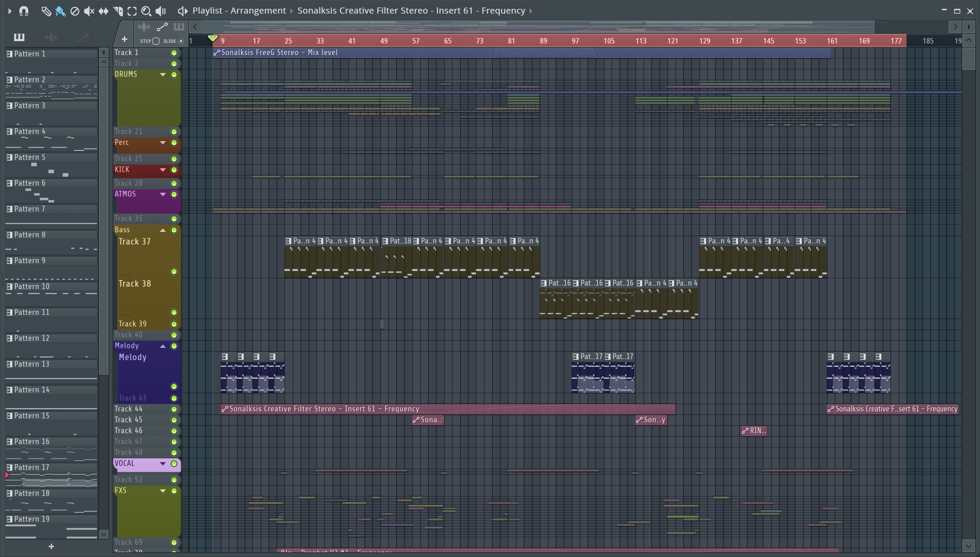Expand the DRUMS track group
This screenshot has height=557, width=980.
[x=163, y=74]
